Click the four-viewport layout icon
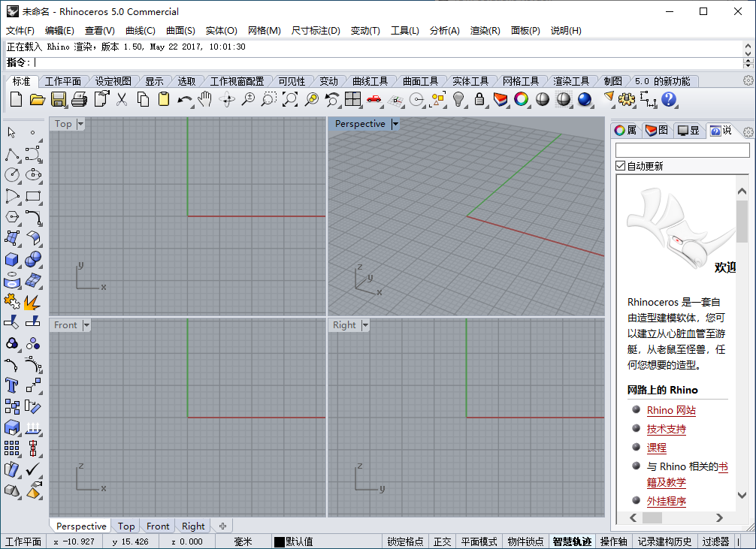 coord(352,99)
